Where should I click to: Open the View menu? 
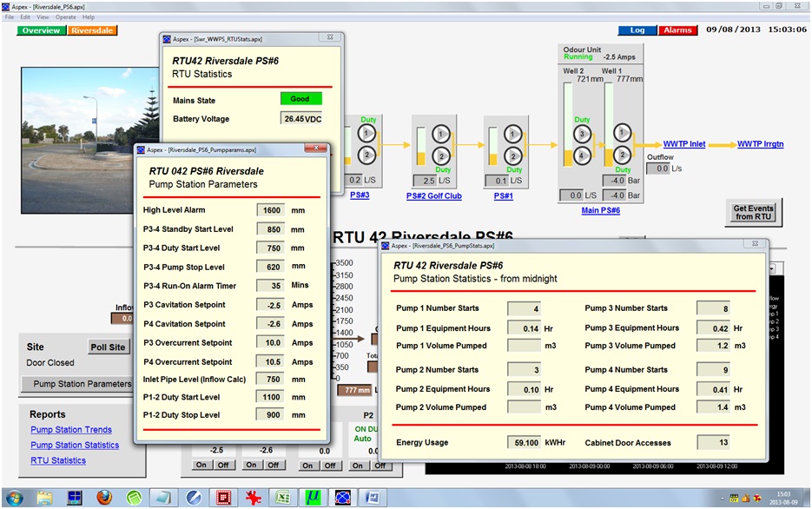coord(43,17)
